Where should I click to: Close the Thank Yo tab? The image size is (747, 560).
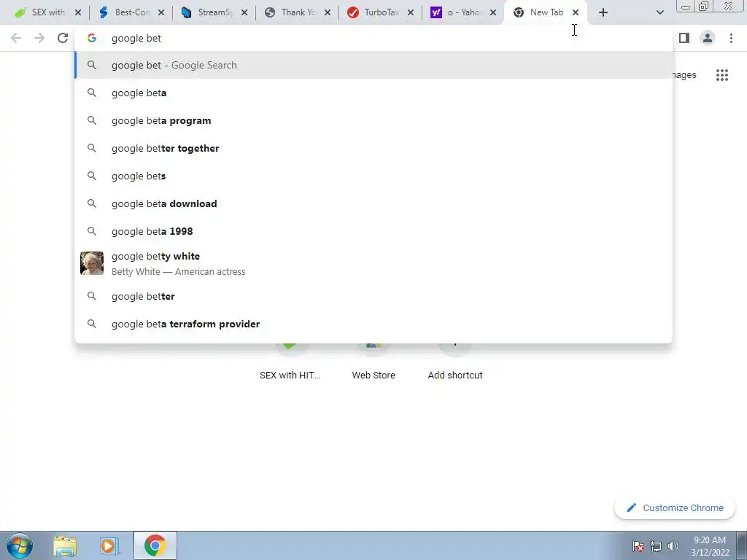[328, 12]
